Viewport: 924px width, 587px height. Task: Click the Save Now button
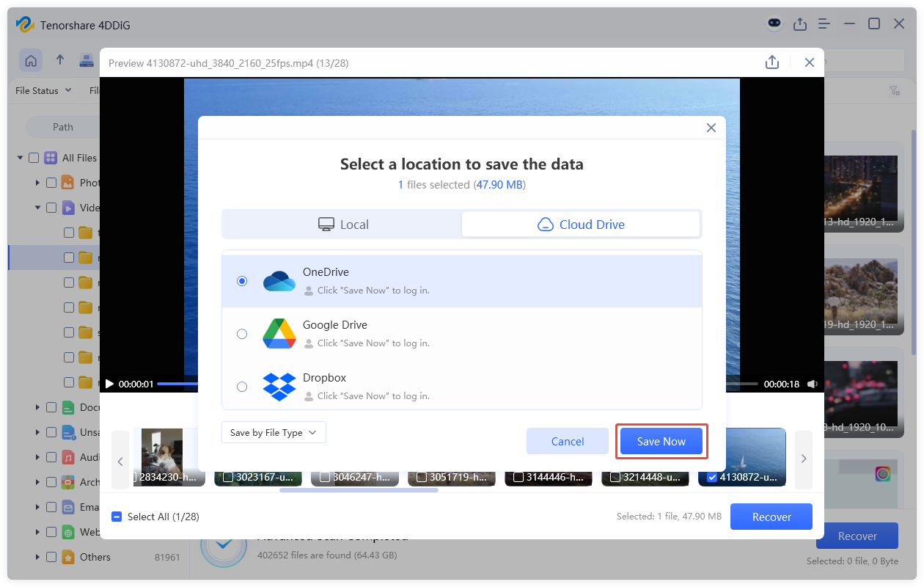coord(661,441)
